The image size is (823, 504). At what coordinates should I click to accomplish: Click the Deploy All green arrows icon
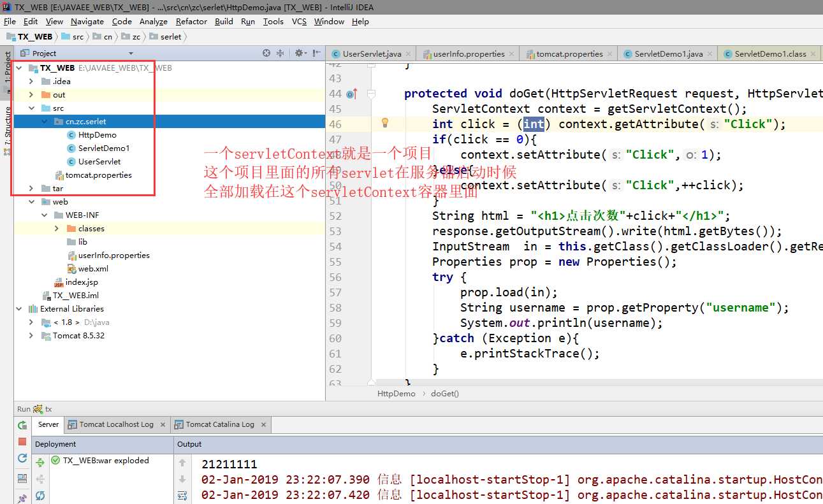(x=40, y=463)
